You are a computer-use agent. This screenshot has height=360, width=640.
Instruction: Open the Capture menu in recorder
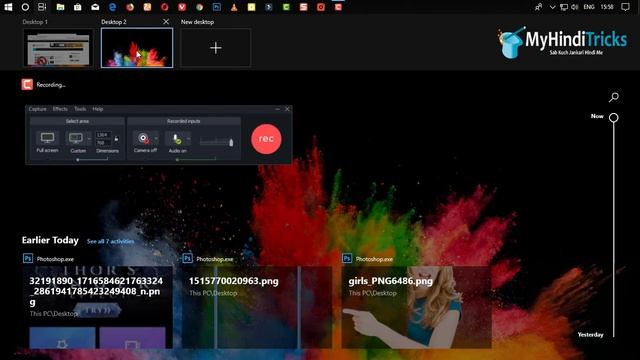[38, 109]
